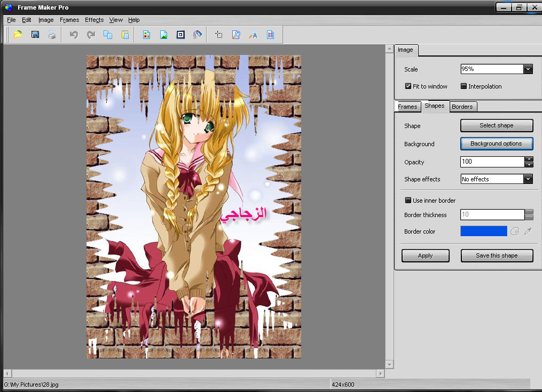The image size is (542, 392).
Task: Click the Add text tool icon
Action: click(253, 35)
